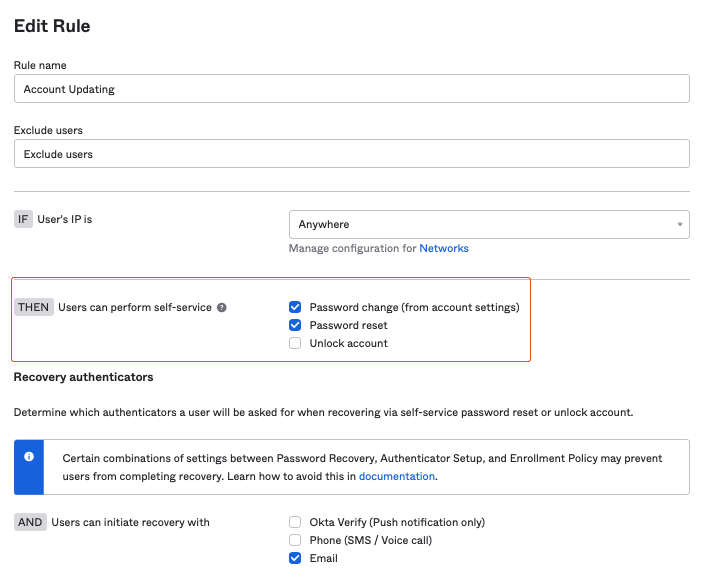Focus the Exclude users input field

(x=351, y=154)
